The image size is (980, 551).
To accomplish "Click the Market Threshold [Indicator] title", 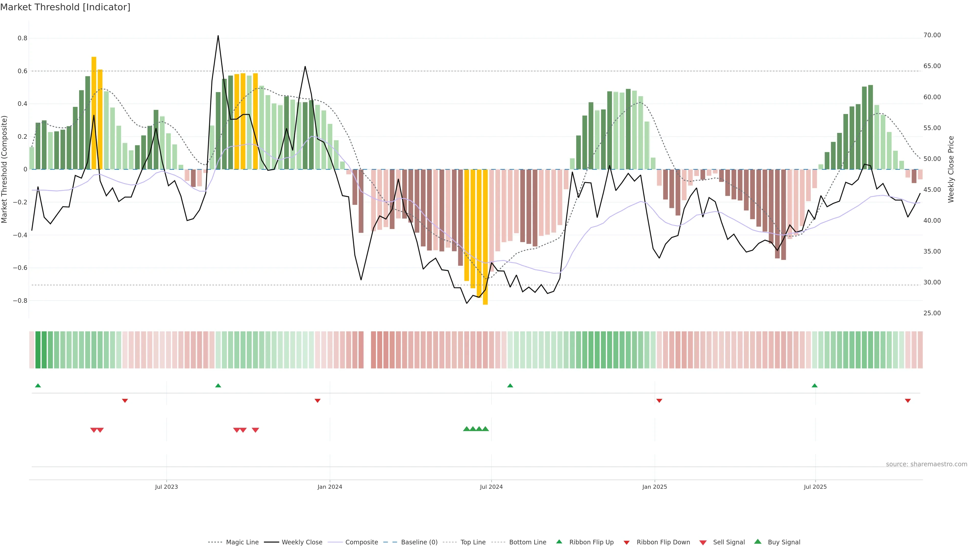I will [x=65, y=7].
